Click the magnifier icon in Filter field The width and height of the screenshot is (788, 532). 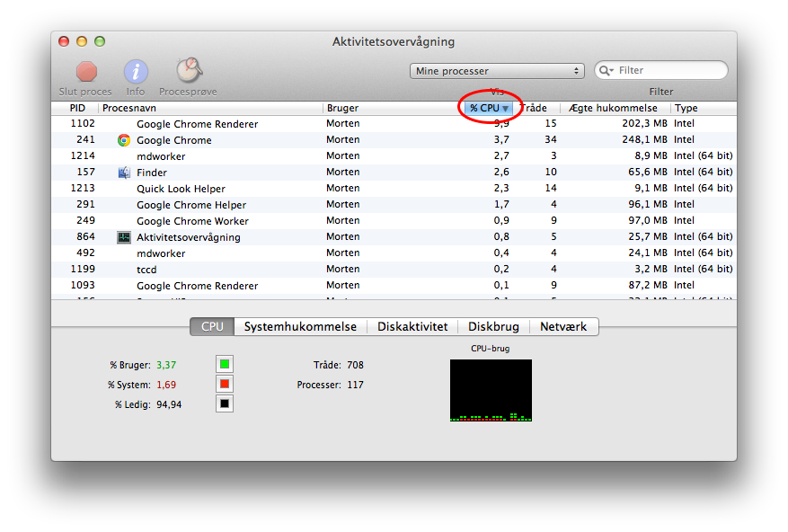(606, 70)
